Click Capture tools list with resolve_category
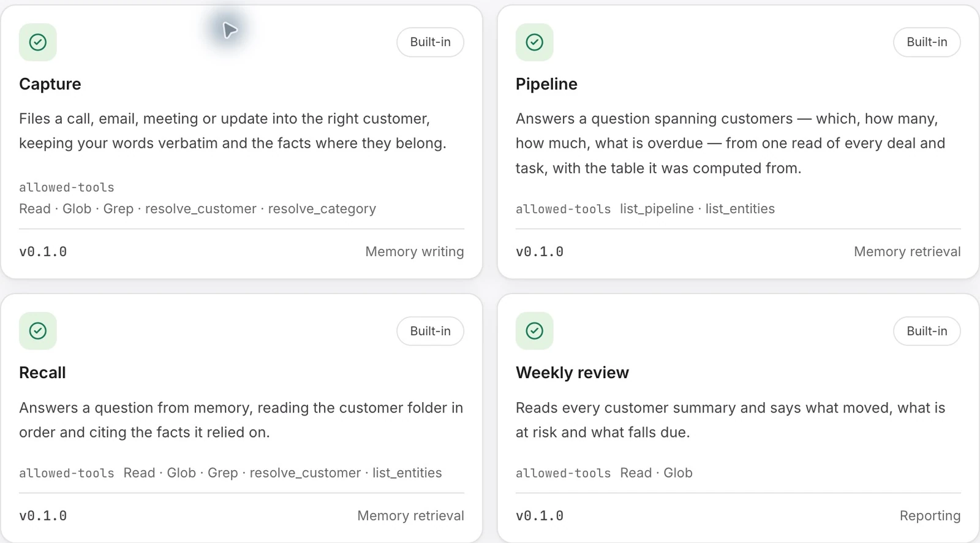This screenshot has width=980, height=543. [197, 209]
